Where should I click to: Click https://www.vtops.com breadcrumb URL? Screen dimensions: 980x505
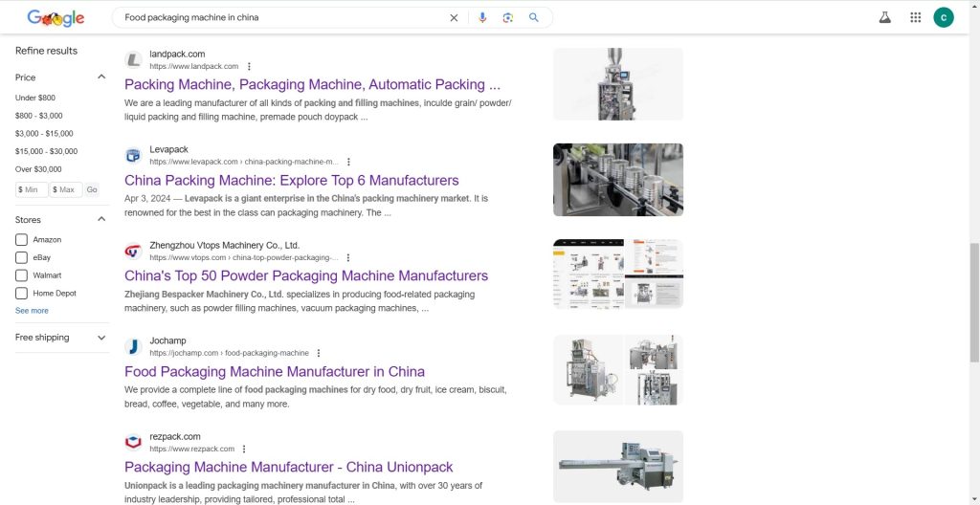coord(244,257)
